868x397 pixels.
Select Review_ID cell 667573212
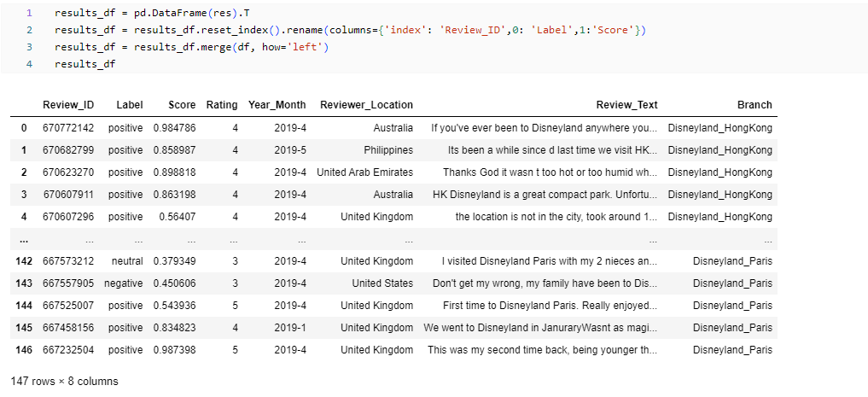[68, 260]
